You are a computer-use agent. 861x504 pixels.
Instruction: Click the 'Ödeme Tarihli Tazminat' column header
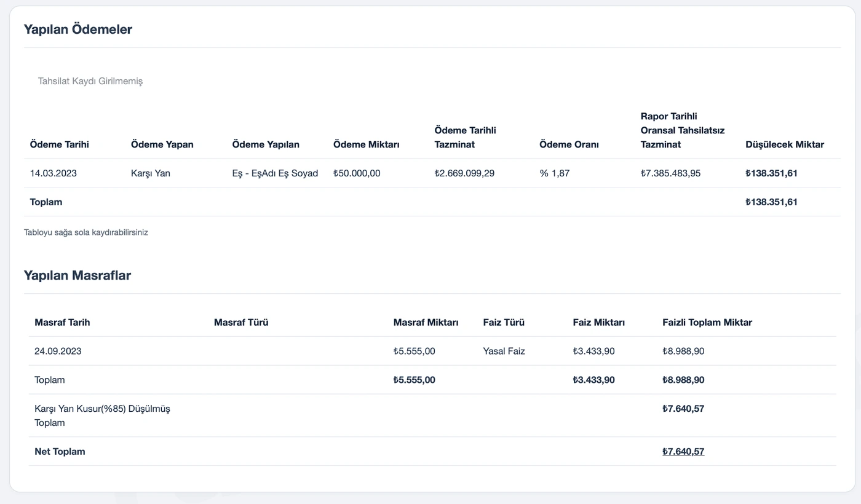point(466,137)
